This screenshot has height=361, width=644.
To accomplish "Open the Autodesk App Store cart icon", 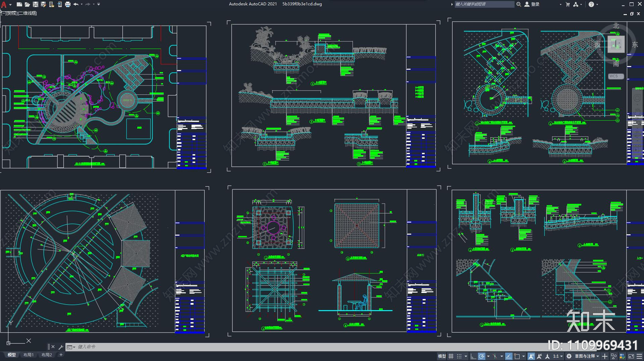I will [568, 4].
